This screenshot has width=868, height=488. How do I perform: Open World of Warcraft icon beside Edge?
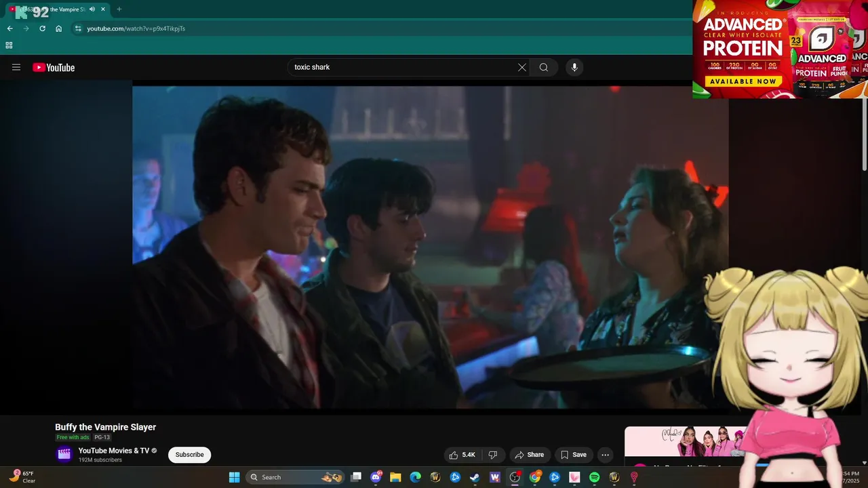point(435,477)
